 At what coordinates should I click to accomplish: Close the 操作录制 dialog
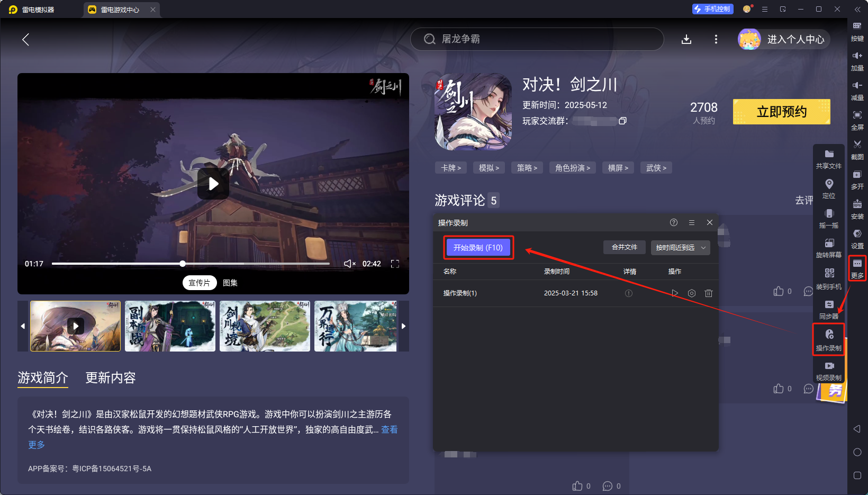[710, 223]
